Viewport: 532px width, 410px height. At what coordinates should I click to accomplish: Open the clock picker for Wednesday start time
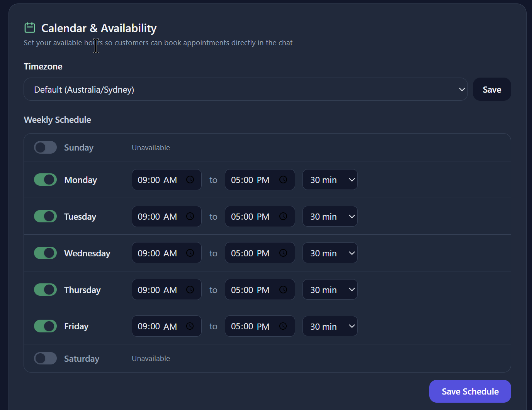click(190, 253)
